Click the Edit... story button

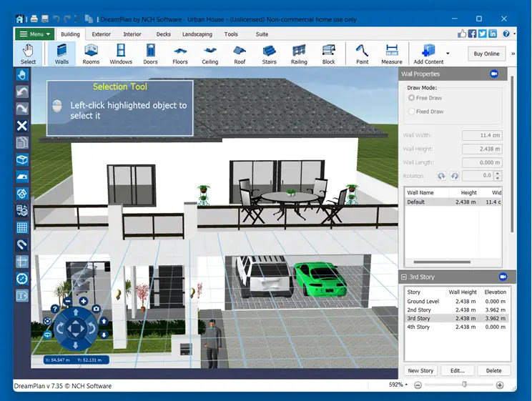coord(457,370)
